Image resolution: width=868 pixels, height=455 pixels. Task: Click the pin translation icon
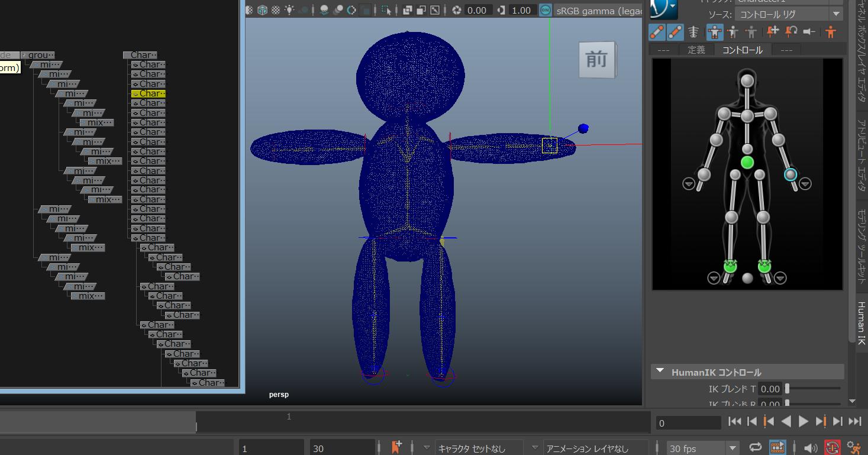pos(773,31)
